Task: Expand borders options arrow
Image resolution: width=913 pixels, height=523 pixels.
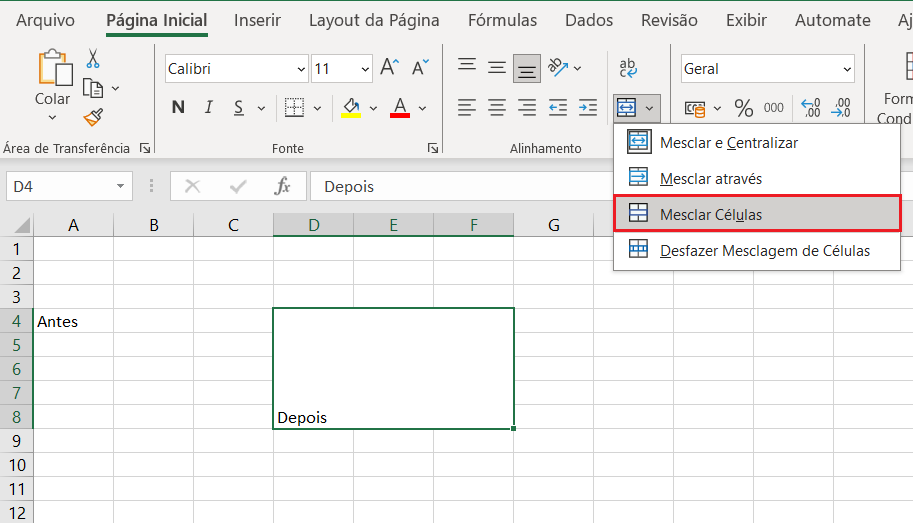Action: point(317,108)
